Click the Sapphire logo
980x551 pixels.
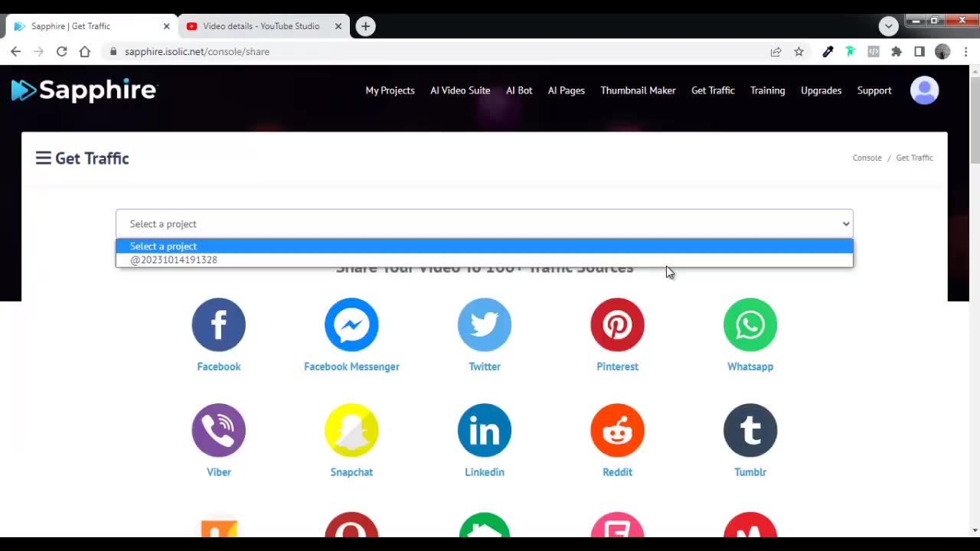click(x=84, y=90)
